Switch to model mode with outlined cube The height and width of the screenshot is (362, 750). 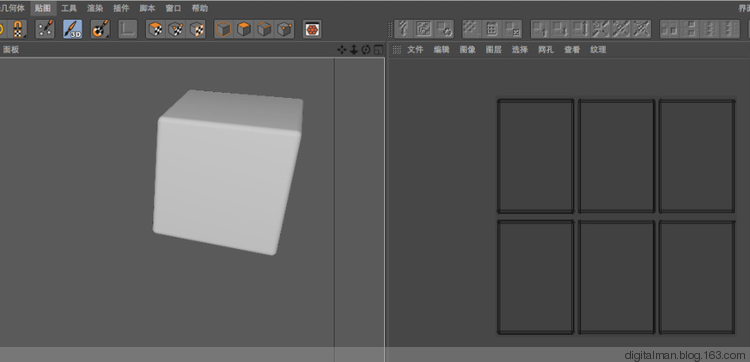point(223,29)
